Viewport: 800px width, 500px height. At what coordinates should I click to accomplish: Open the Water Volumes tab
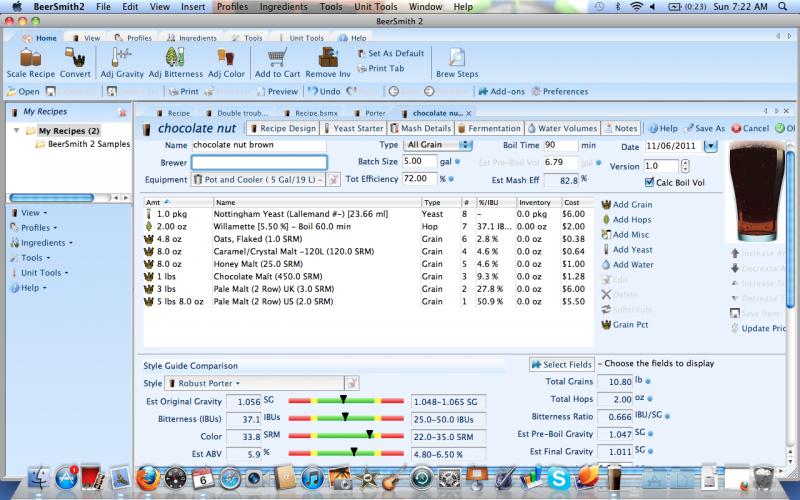tap(562, 129)
